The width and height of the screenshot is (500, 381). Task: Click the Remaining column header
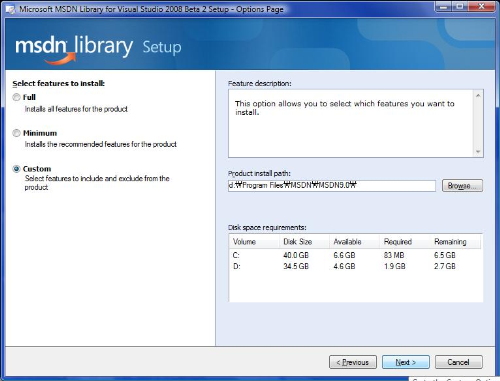click(x=455, y=242)
